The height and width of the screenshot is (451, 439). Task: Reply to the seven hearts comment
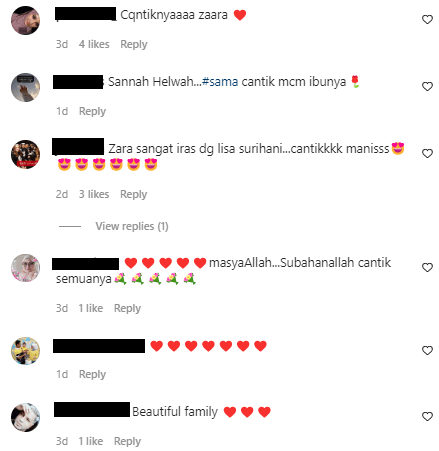click(x=92, y=374)
